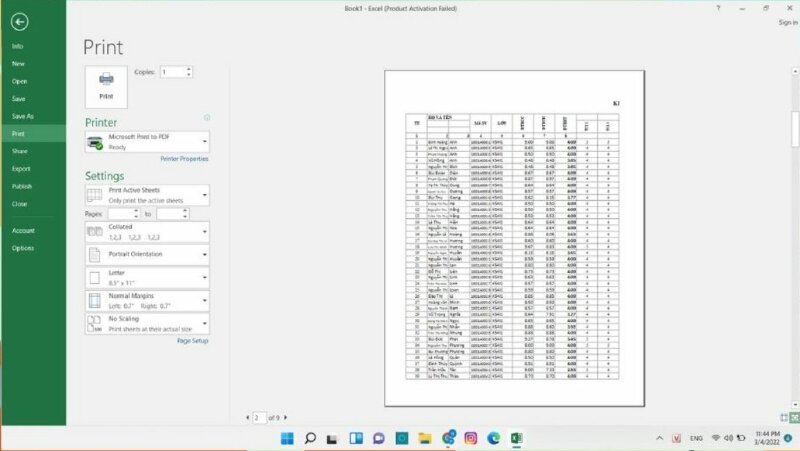
Task: Increment the Pages to spinner
Action: [x=185, y=211]
